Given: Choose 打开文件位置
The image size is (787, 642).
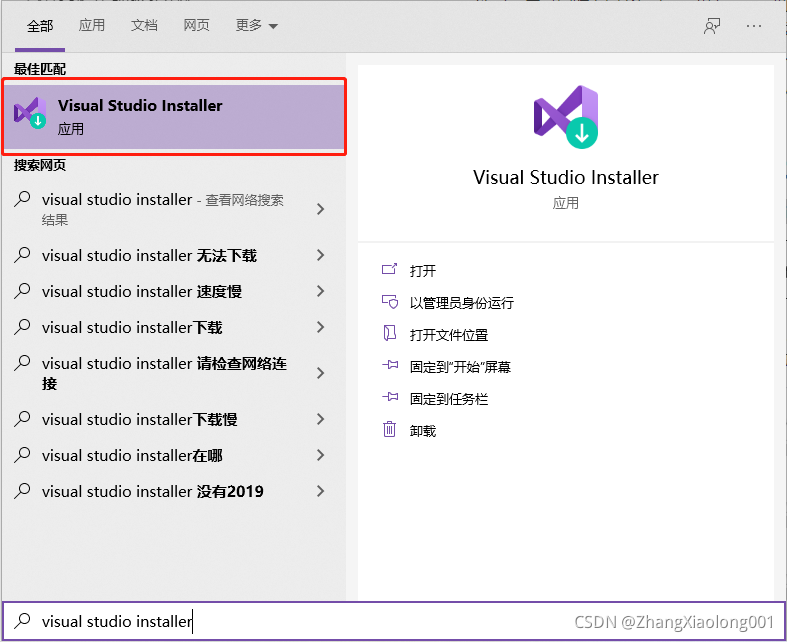Looking at the screenshot, I should click(449, 335).
